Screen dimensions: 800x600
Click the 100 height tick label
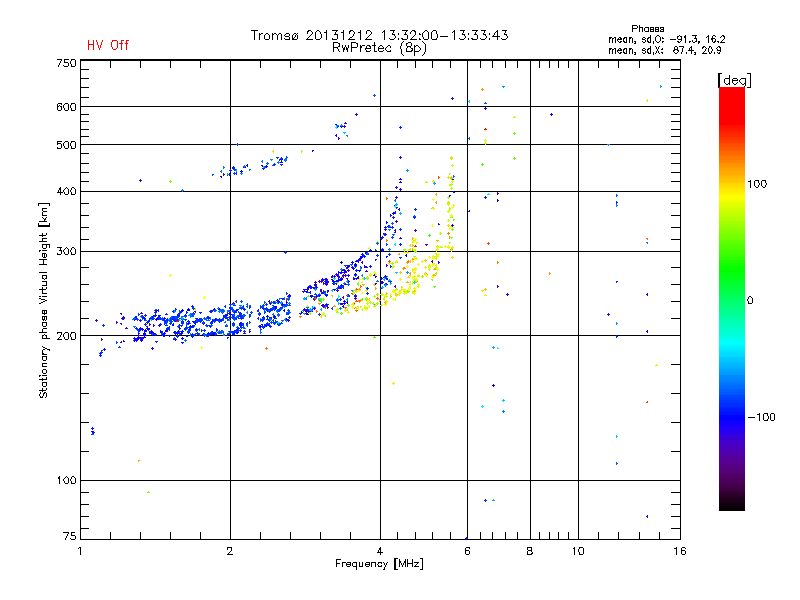pyautogui.click(x=66, y=481)
